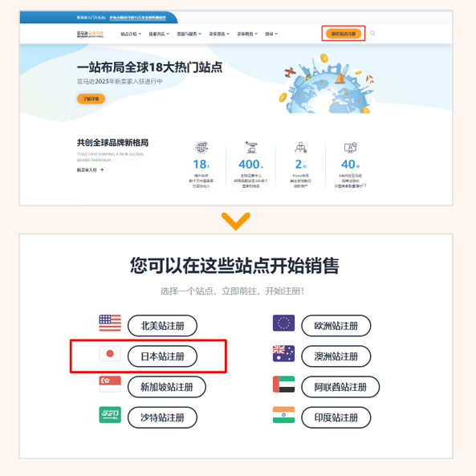476x476 pixels.
Task: Expand the 我要开店 dropdown menu
Action: click(159, 34)
